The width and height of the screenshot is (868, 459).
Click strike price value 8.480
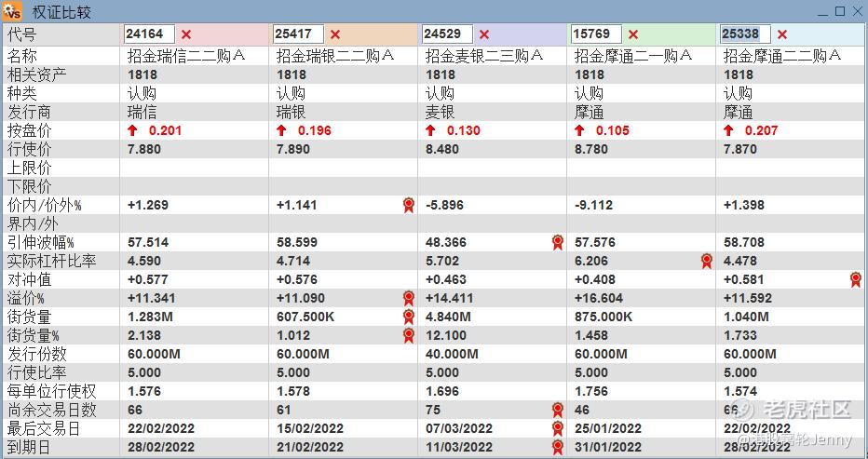point(441,150)
